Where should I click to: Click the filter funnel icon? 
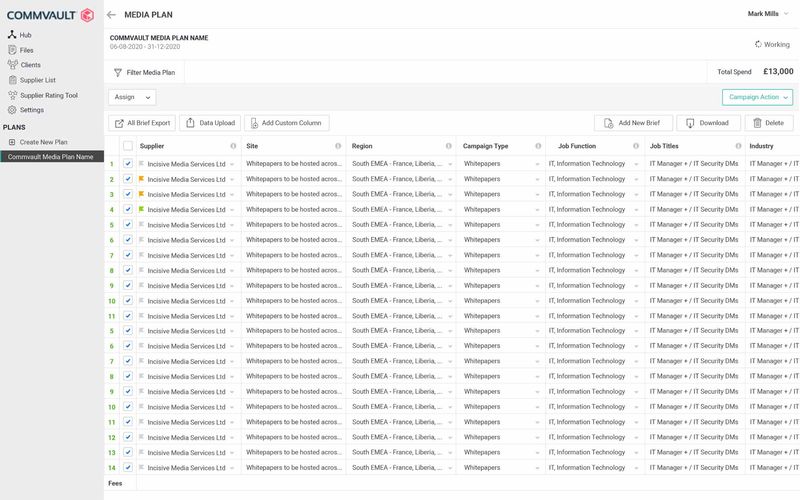(118, 72)
